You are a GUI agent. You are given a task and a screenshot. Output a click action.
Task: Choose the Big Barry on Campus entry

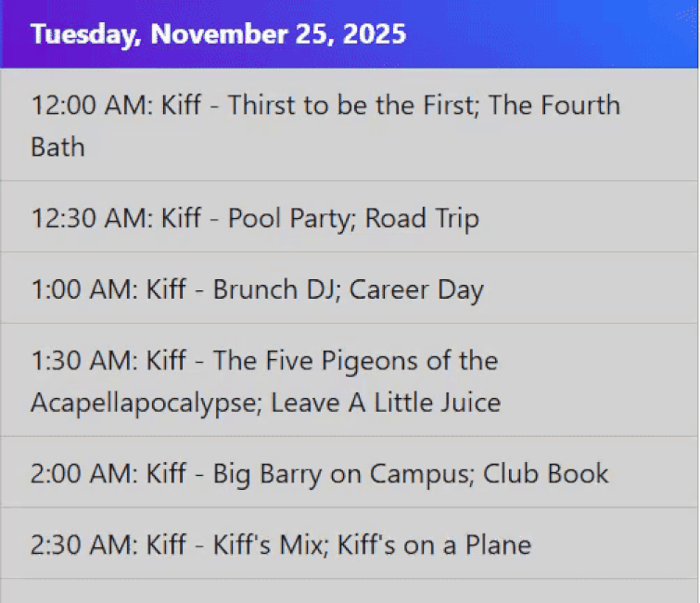click(319, 474)
